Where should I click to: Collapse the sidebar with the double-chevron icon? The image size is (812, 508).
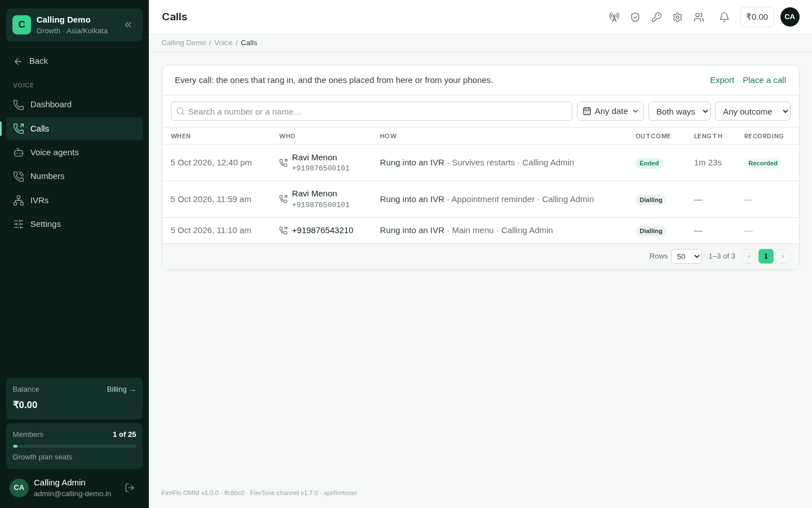point(128,25)
